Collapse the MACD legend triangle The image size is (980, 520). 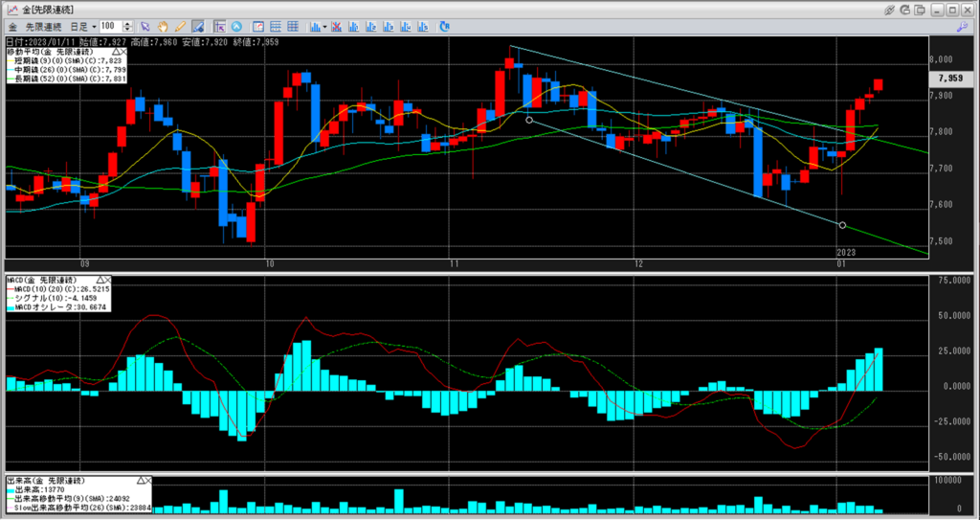[x=99, y=280]
